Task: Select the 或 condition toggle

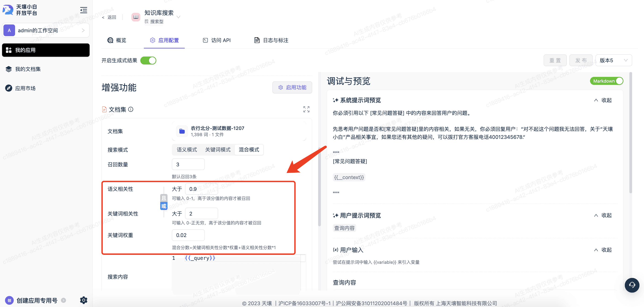Action: tap(164, 206)
